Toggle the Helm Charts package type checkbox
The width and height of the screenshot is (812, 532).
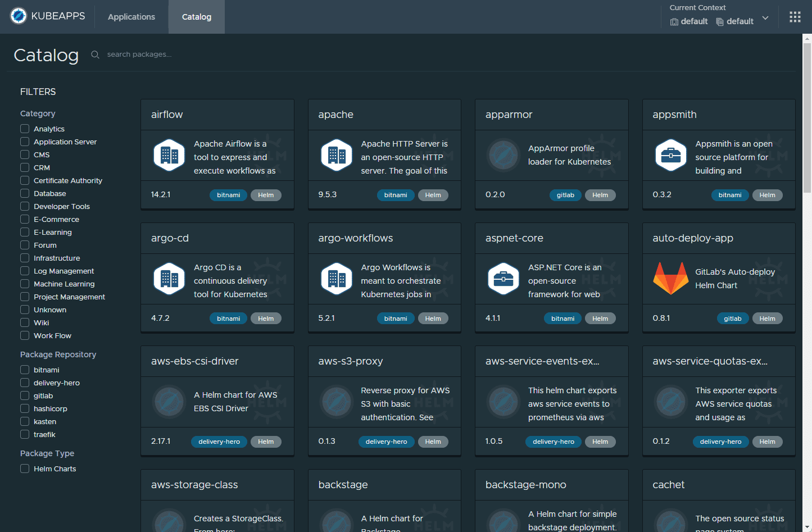pyautogui.click(x=25, y=469)
